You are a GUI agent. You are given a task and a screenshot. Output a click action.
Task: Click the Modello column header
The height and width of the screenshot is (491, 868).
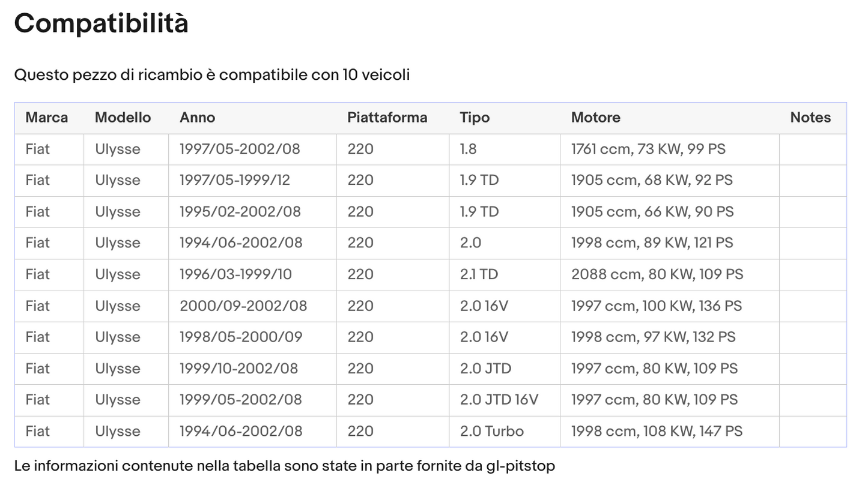coord(123,118)
